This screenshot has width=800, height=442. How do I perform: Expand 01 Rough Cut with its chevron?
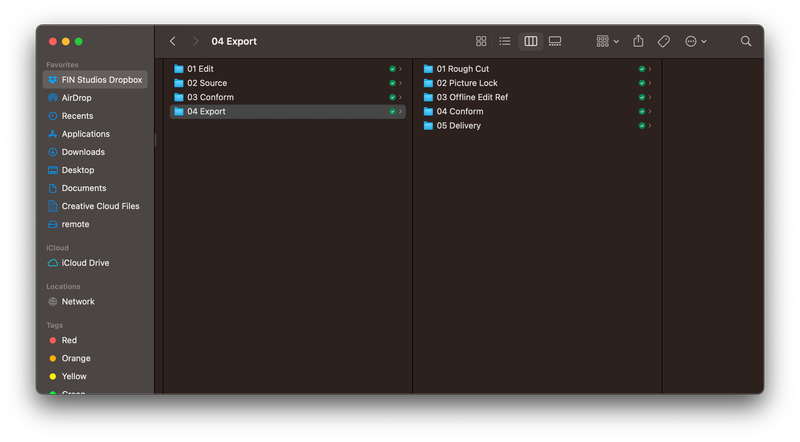click(x=650, y=69)
